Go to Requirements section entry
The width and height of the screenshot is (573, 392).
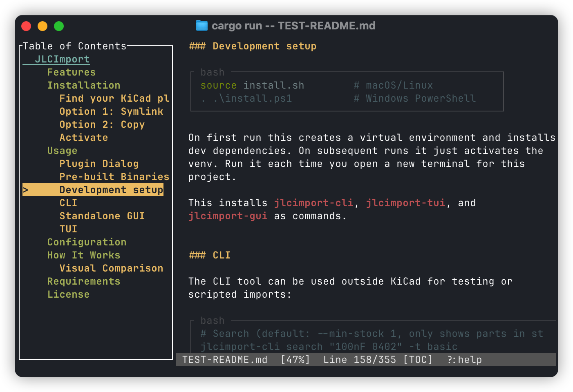point(84,281)
